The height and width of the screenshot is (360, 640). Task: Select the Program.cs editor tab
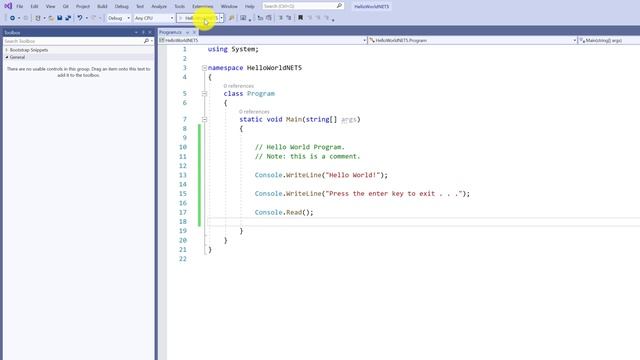coord(171,32)
